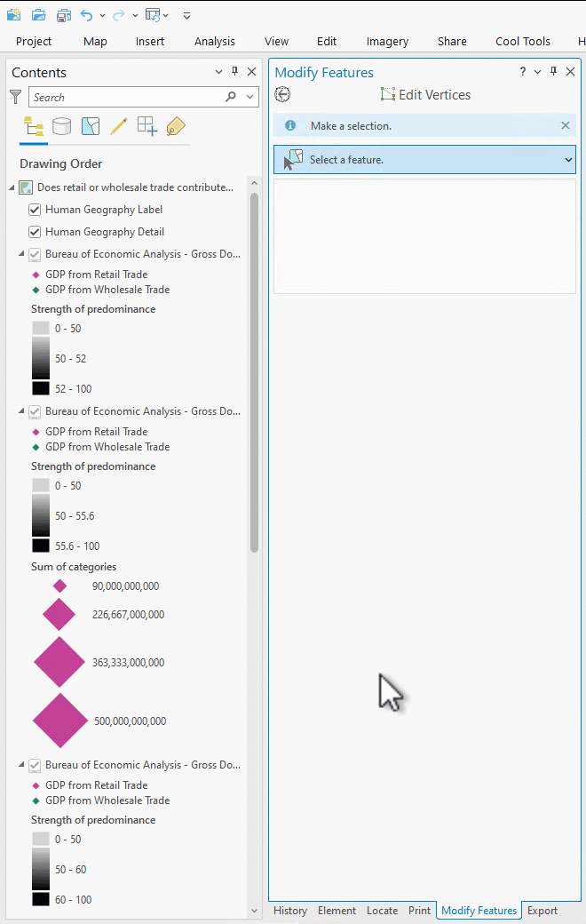Toggle auto-hide pin on Modify Features pane
The height and width of the screenshot is (924, 586).
coord(554,71)
